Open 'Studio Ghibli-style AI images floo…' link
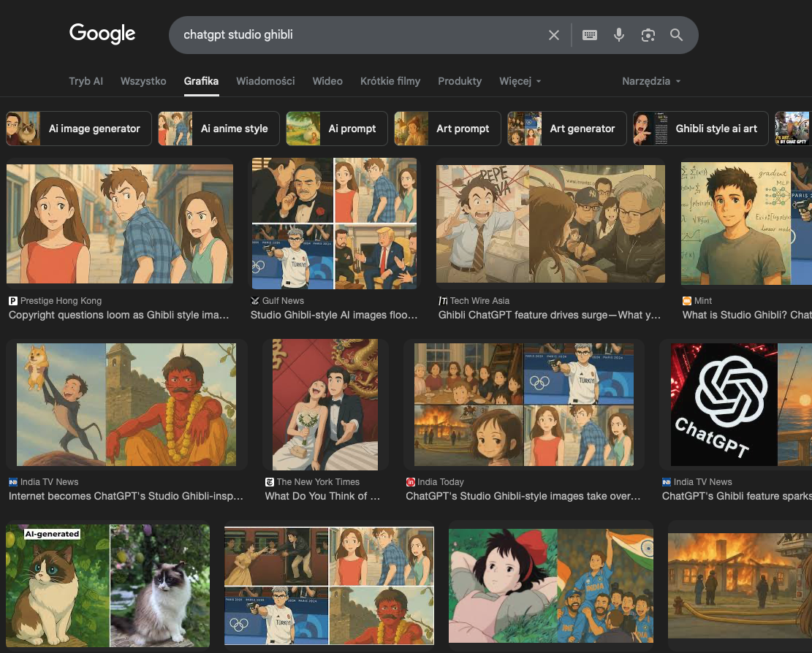Image resolution: width=812 pixels, height=653 pixels. tap(334, 315)
